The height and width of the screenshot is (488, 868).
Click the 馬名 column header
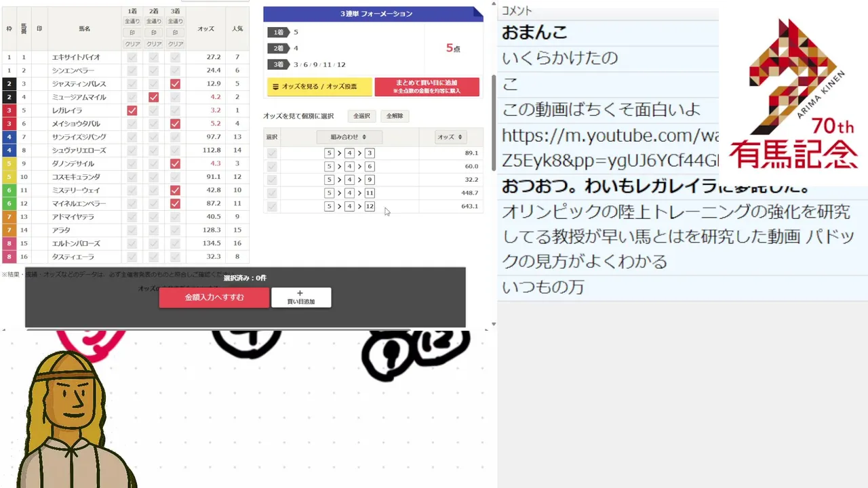[85, 29]
